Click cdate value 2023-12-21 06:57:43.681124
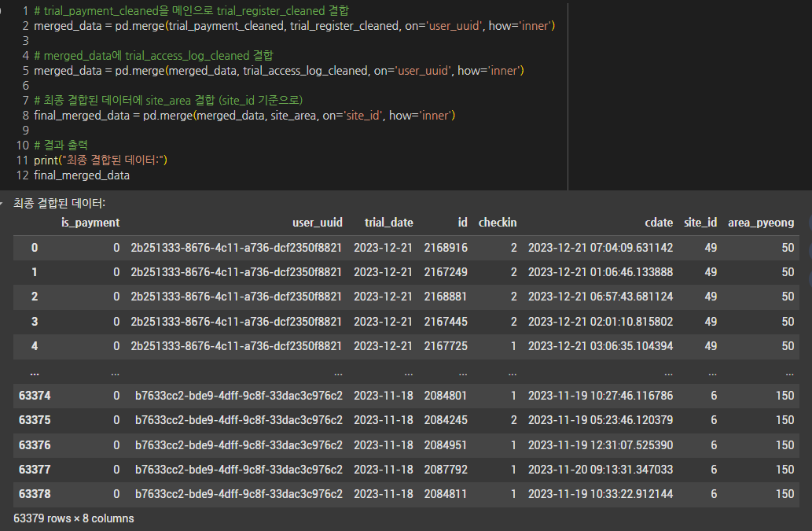 click(601, 297)
